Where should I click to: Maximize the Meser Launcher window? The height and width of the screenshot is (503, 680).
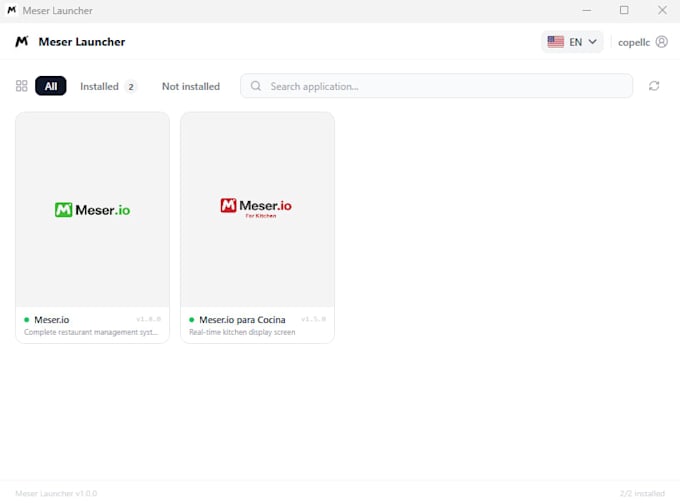point(624,10)
